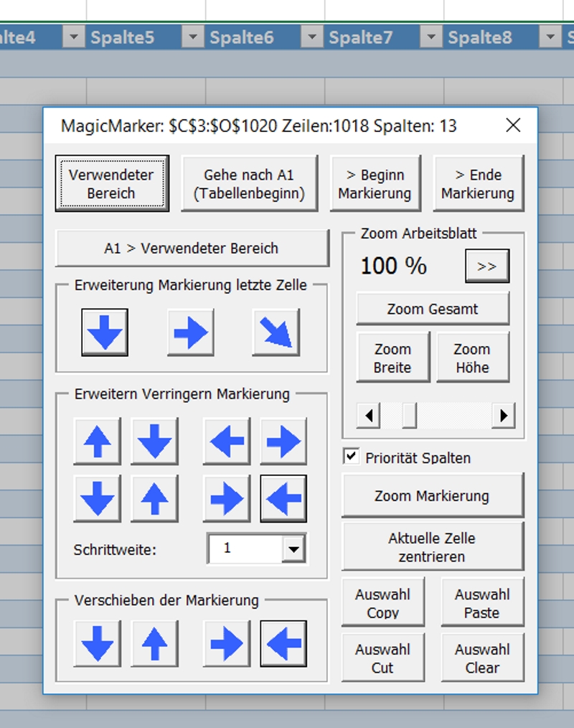
Task: Click the up arrow in Verschieben der Markierung
Action: (155, 643)
